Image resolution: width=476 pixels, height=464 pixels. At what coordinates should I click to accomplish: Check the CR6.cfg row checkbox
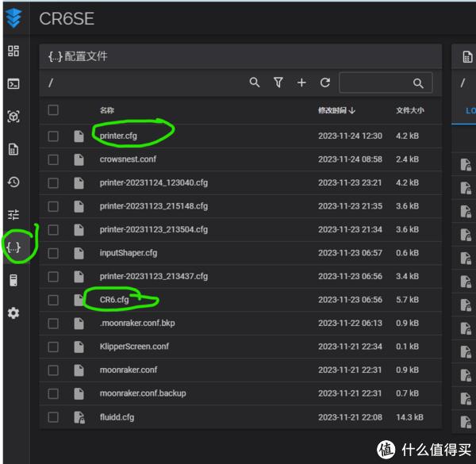tap(53, 300)
